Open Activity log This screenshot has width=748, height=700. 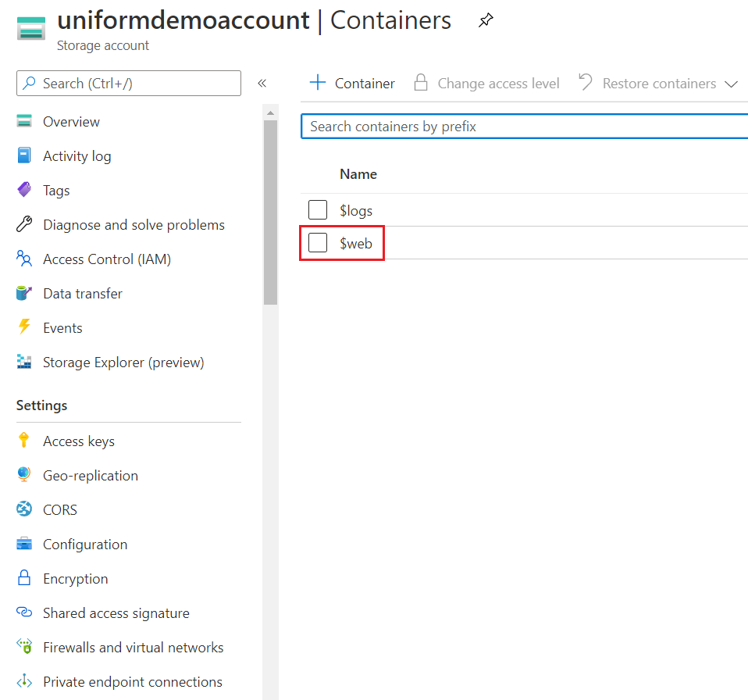tap(77, 156)
